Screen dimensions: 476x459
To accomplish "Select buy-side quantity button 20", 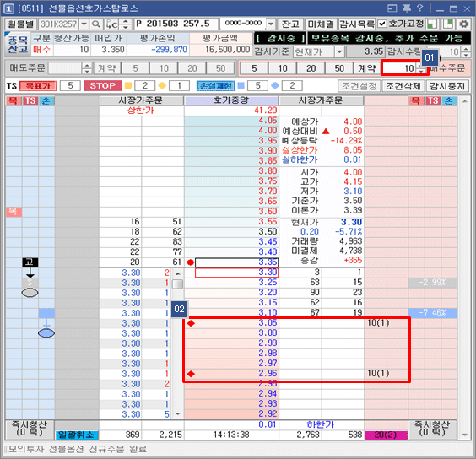I will coord(311,68).
